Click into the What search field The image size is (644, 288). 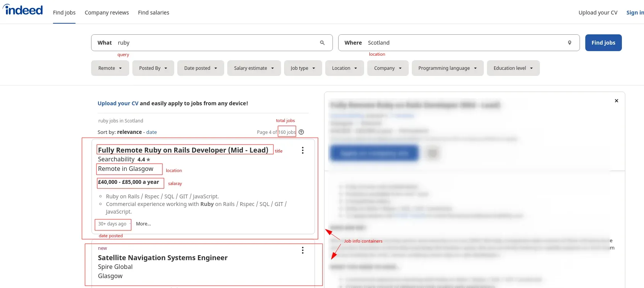[x=212, y=43]
